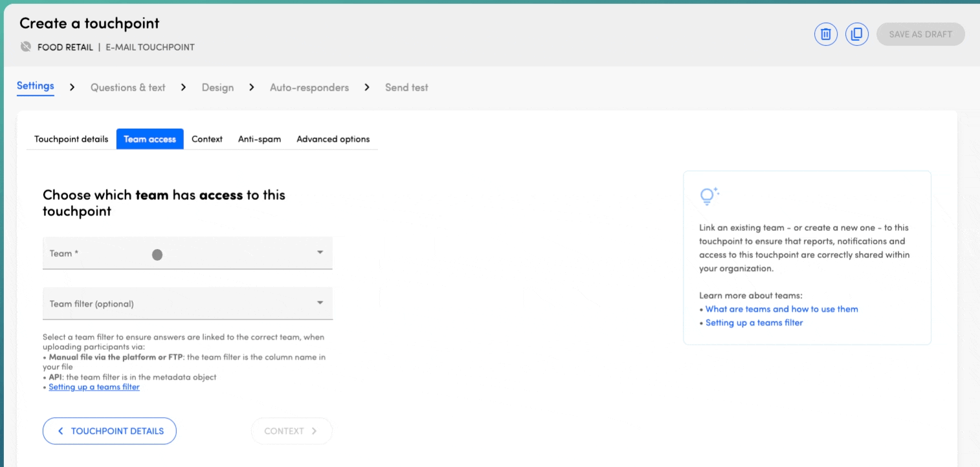Open the Auto-responders step
The height and width of the screenshot is (467, 980).
(x=309, y=87)
